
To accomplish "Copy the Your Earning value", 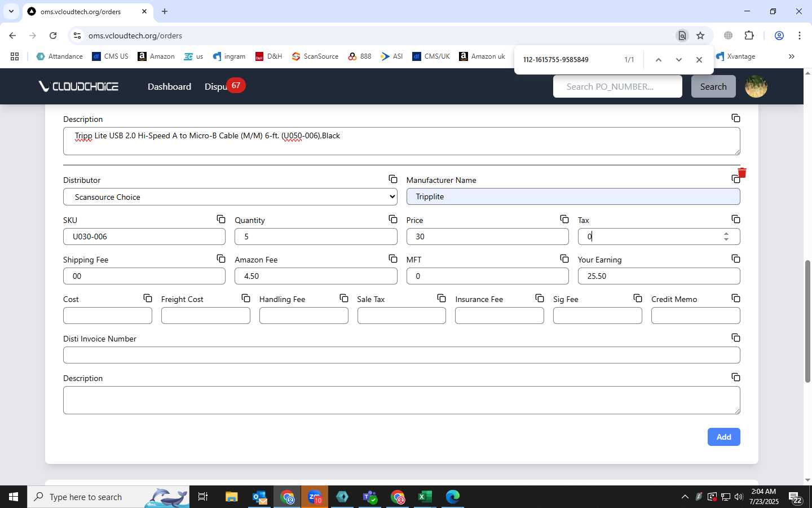I will [x=736, y=259].
